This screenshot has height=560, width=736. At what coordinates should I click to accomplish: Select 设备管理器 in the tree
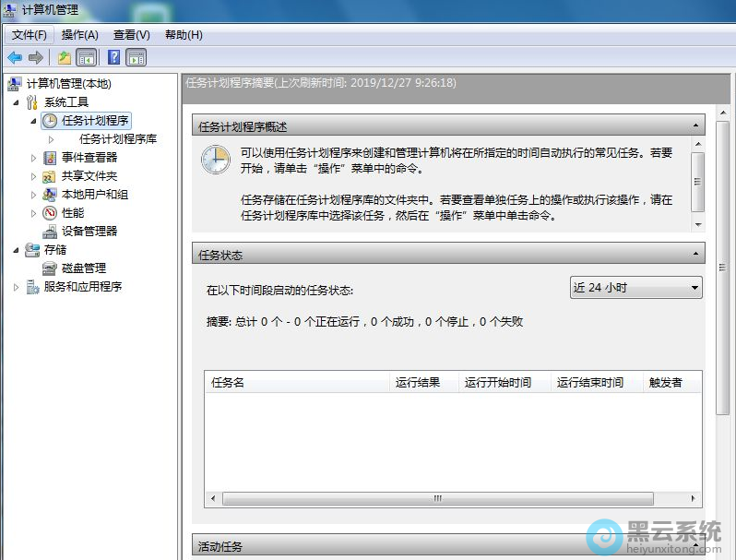(89, 231)
